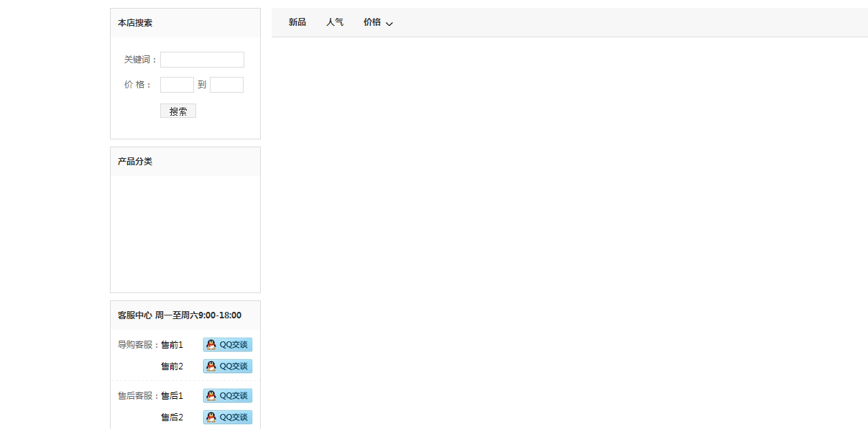Click the 本店搜索 panel header
This screenshot has height=429, width=868.
click(x=135, y=23)
